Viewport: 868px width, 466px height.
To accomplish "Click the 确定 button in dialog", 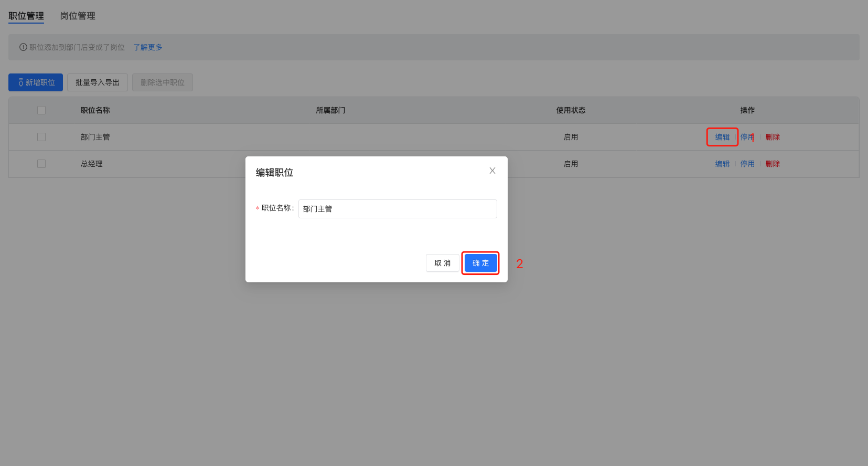I will click(x=480, y=263).
